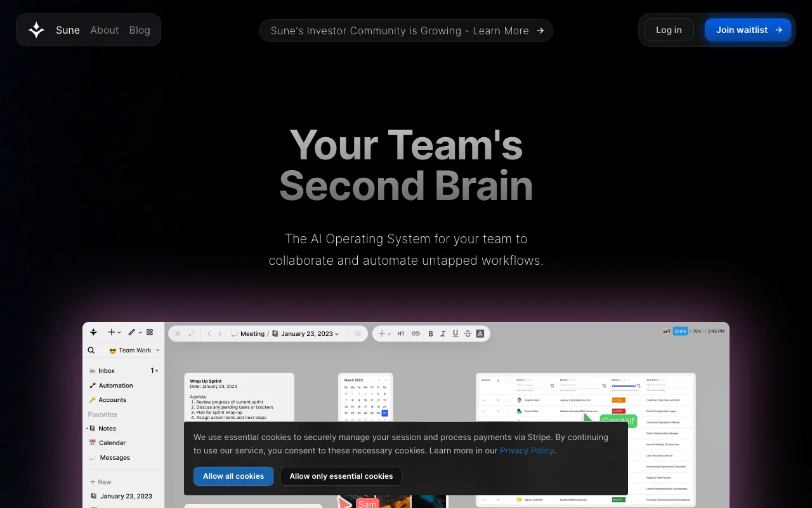Allow only essential cookies

(341, 476)
